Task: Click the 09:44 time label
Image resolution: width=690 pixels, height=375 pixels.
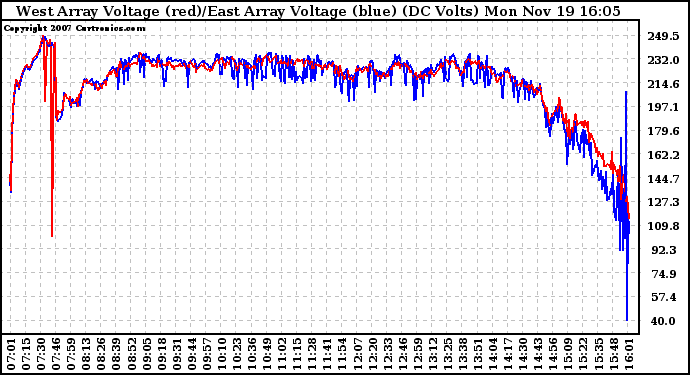Action: click(191, 354)
